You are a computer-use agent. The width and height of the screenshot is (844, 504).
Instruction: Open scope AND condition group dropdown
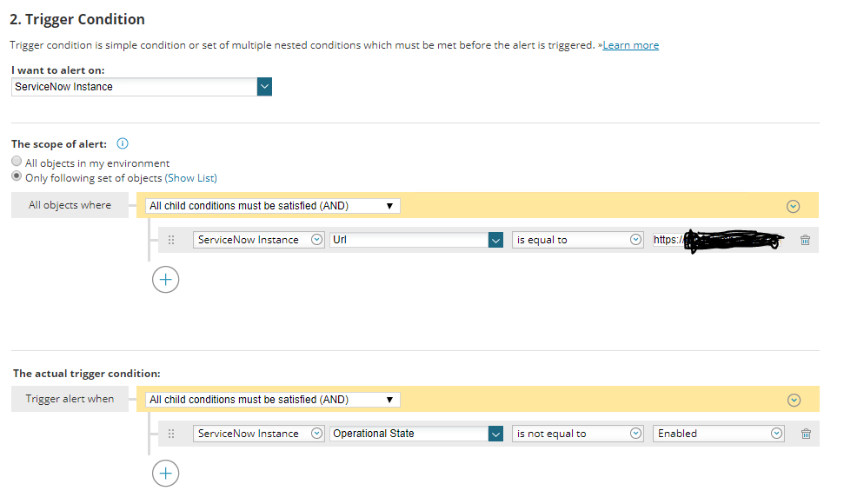272,206
